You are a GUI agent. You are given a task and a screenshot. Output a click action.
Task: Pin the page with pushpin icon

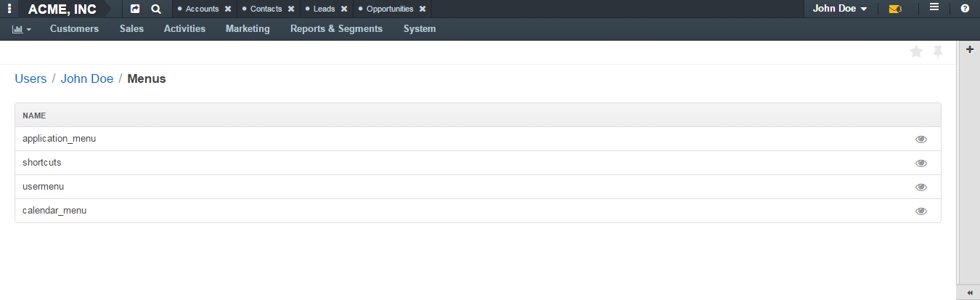(938, 52)
